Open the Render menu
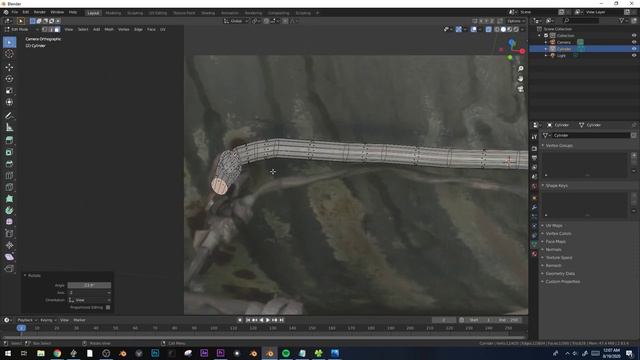The width and height of the screenshot is (640, 360). [x=40, y=12]
